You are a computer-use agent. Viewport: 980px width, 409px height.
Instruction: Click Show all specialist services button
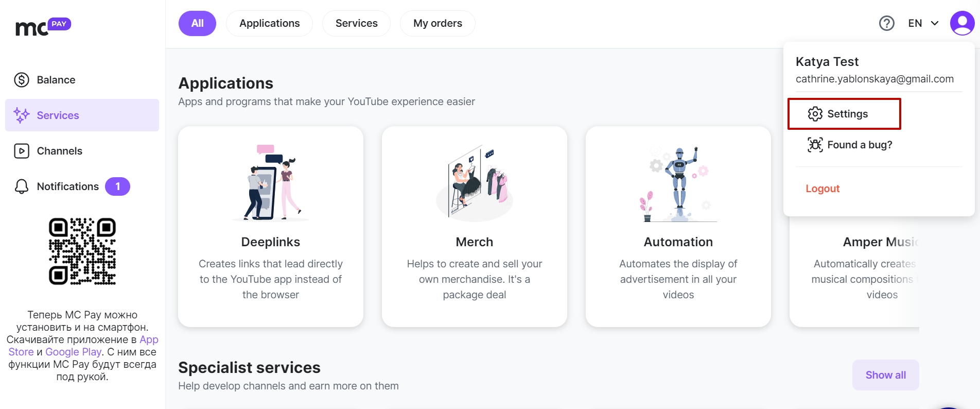pos(885,375)
